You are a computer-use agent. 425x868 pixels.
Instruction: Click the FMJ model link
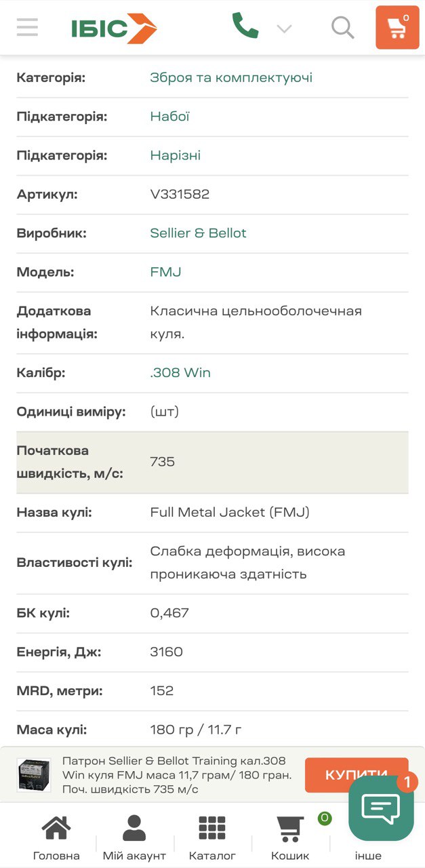tap(165, 272)
